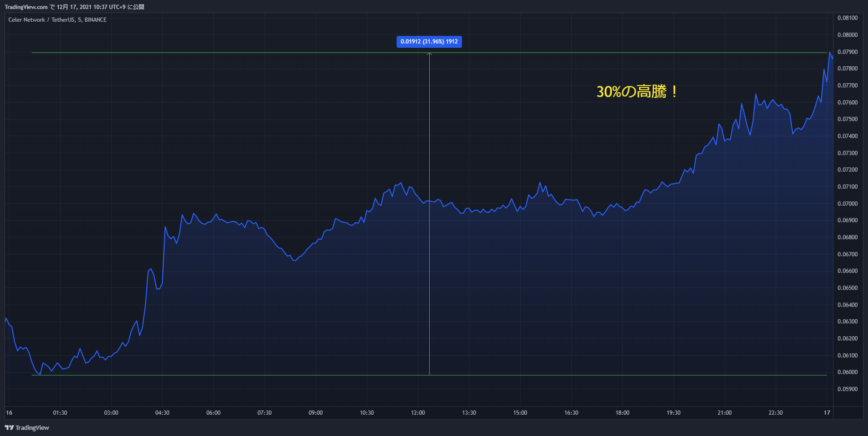Click the 12:00 time axis label

point(418,413)
